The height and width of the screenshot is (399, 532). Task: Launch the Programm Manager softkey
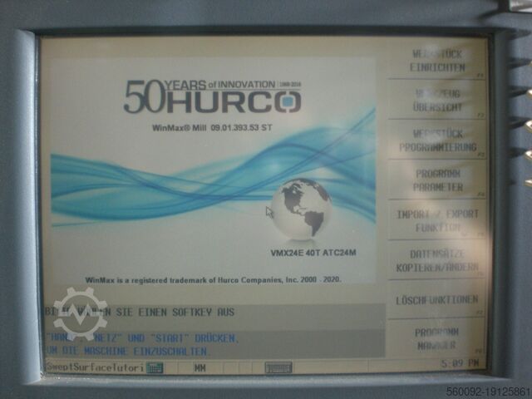click(437, 338)
